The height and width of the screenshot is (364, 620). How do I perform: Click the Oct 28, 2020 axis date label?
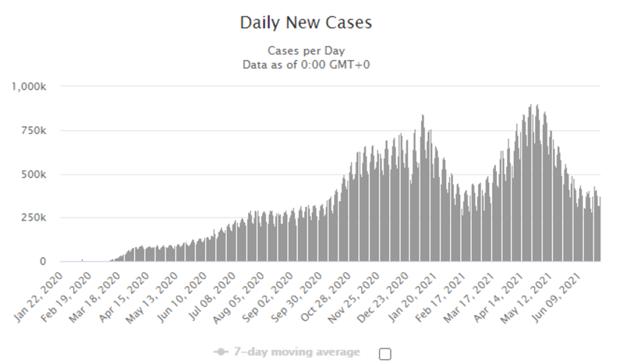326,297
